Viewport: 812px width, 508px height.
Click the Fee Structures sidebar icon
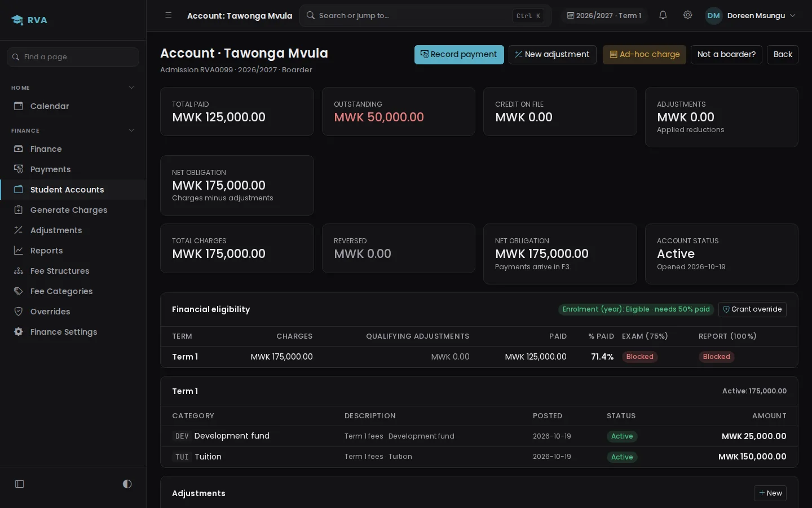pos(19,271)
